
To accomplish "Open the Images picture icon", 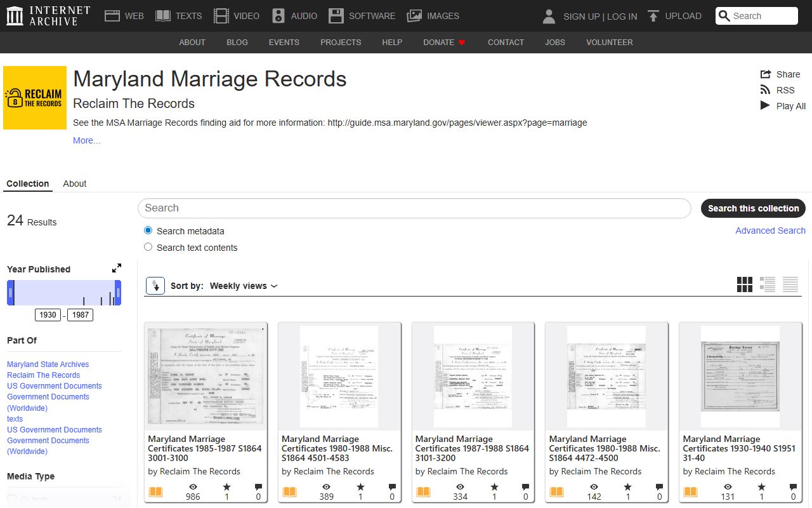I will coord(414,16).
